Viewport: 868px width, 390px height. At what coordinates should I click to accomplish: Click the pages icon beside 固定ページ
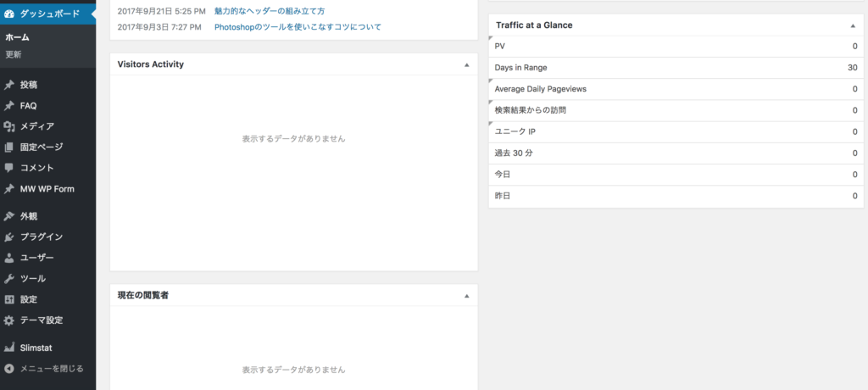tap(9, 147)
